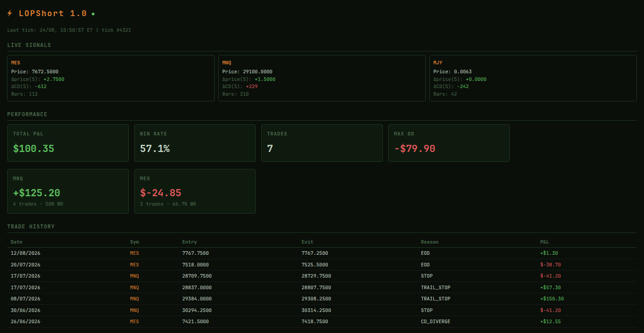
Task: Click the ΔCD(5) value +229
Action: tap(252, 86)
